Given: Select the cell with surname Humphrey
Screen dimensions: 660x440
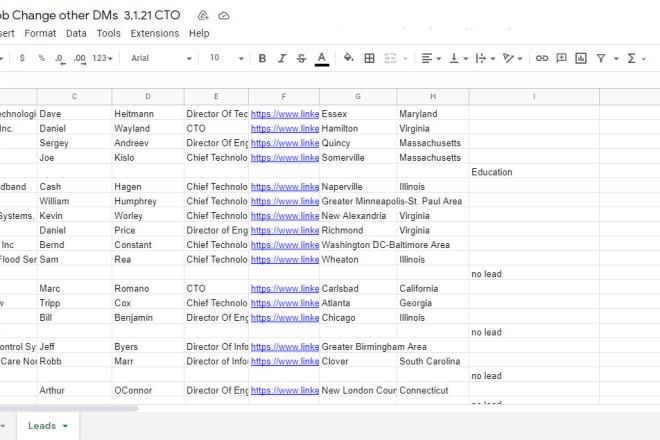Looking at the screenshot, I should tap(148, 201).
